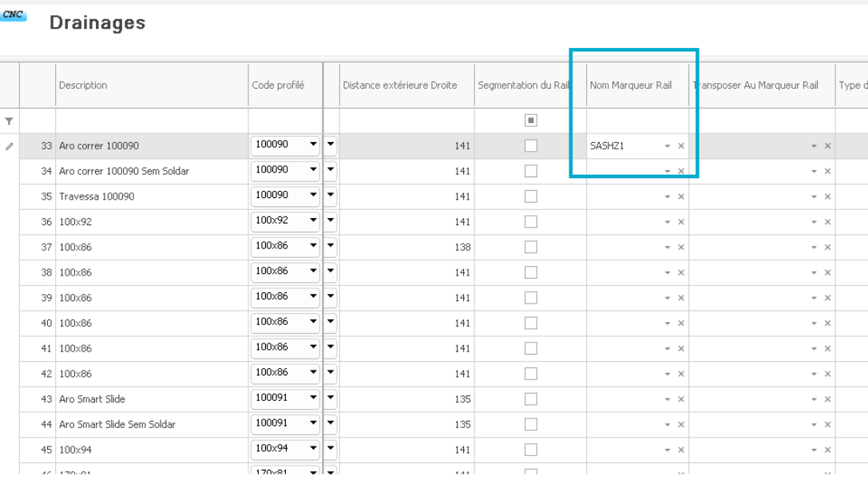Expand Nom Marqueur Rail dropdown with SASHZ1
868x480 pixels.
pyautogui.click(x=667, y=146)
